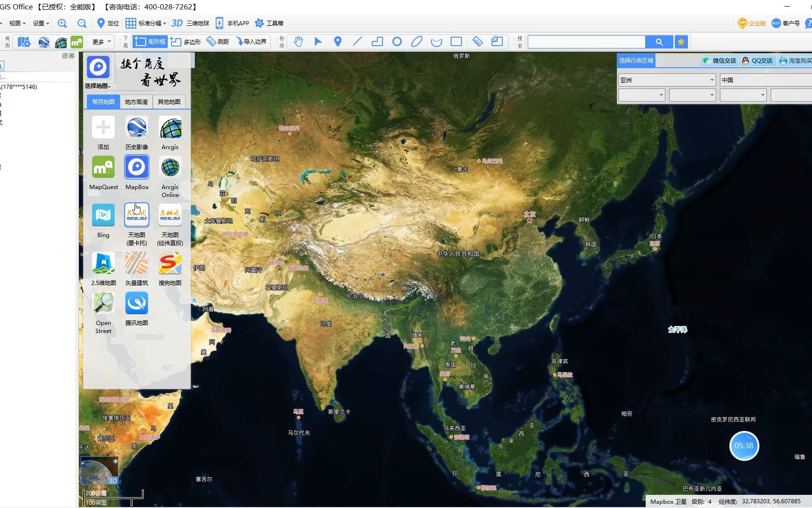Click the ruler measurement icon in drawing toolbar

click(477, 42)
